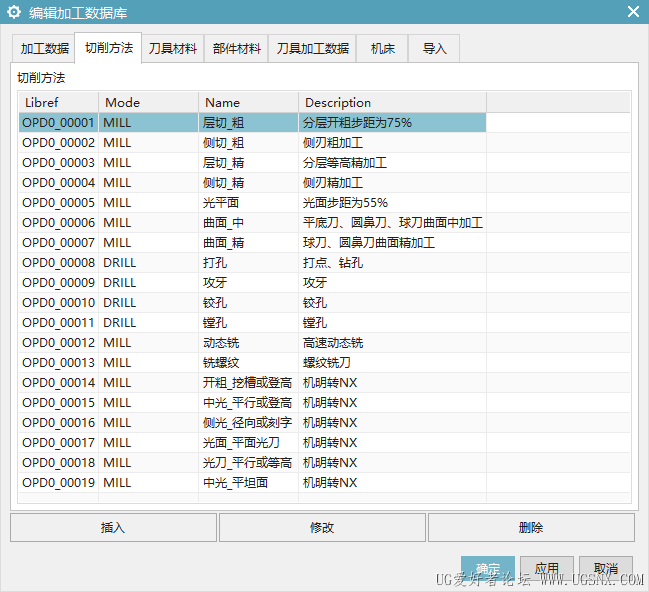649x592 pixels.
Task: Select row OPD0_00017
Action: (252, 443)
